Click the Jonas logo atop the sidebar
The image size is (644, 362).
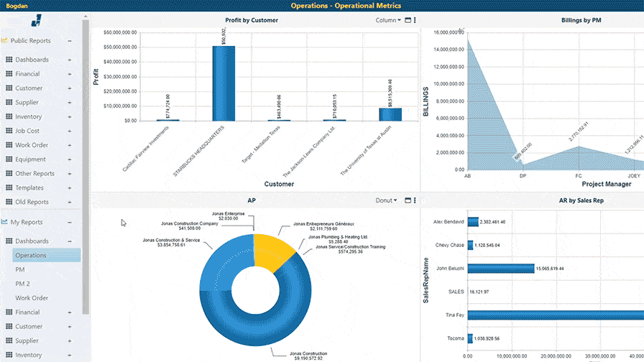(37, 20)
